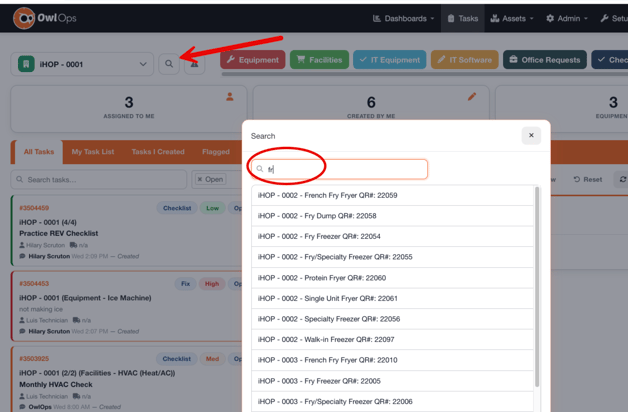Click the blue IT Equipment category button
The width and height of the screenshot is (628, 412).
pos(390,60)
